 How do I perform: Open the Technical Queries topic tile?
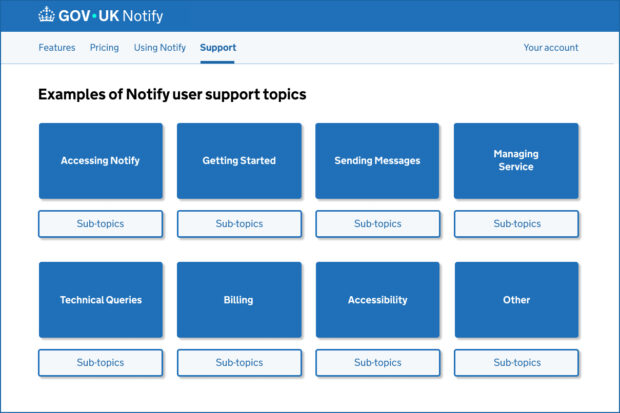click(x=100, y=299)
